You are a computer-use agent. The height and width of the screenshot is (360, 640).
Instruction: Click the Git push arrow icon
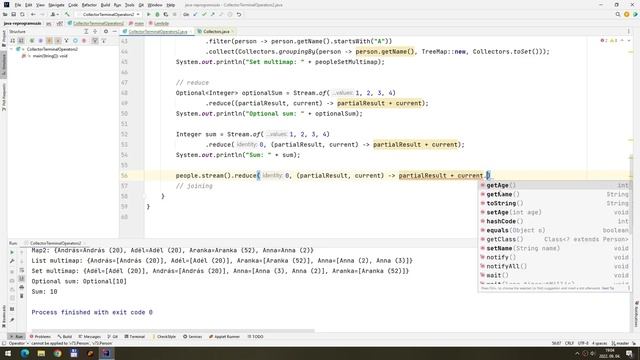pyautogui.click(x=213, y=14)
